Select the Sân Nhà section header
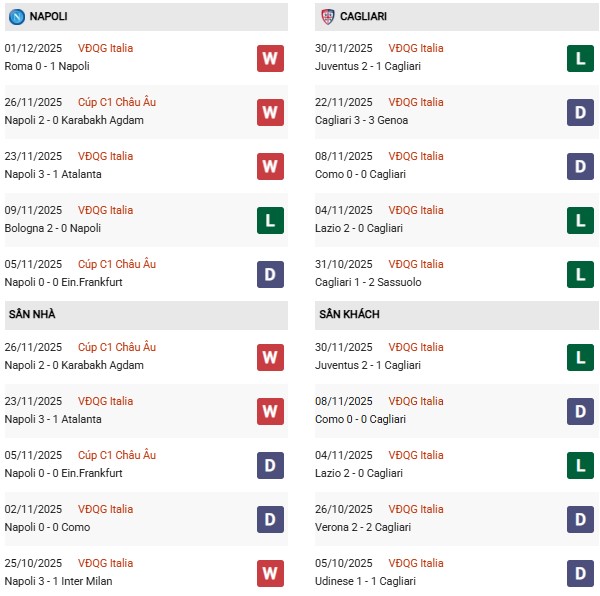 (32, 314)
